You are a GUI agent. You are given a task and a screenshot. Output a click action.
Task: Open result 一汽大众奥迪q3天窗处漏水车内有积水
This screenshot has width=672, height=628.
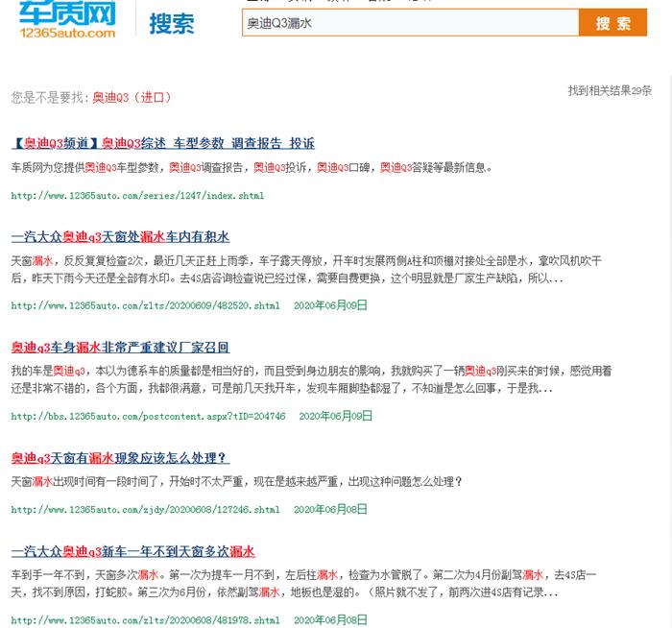[x=120, y=236]
